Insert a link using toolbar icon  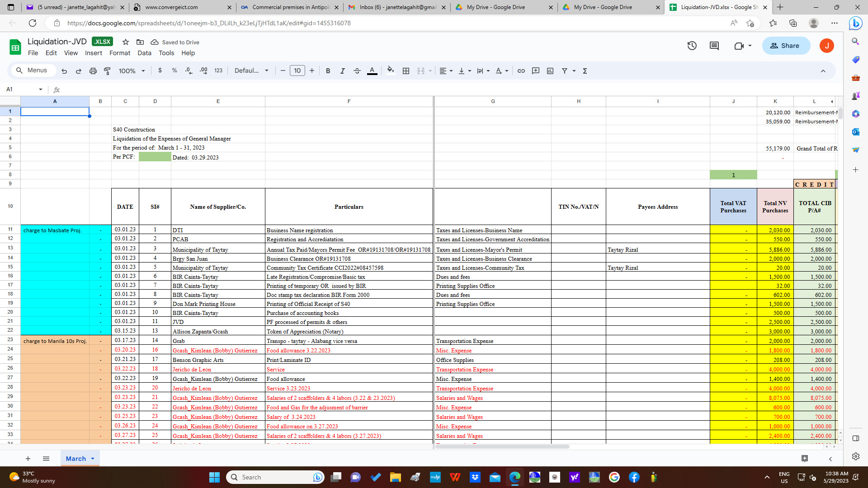pos(521,71)
